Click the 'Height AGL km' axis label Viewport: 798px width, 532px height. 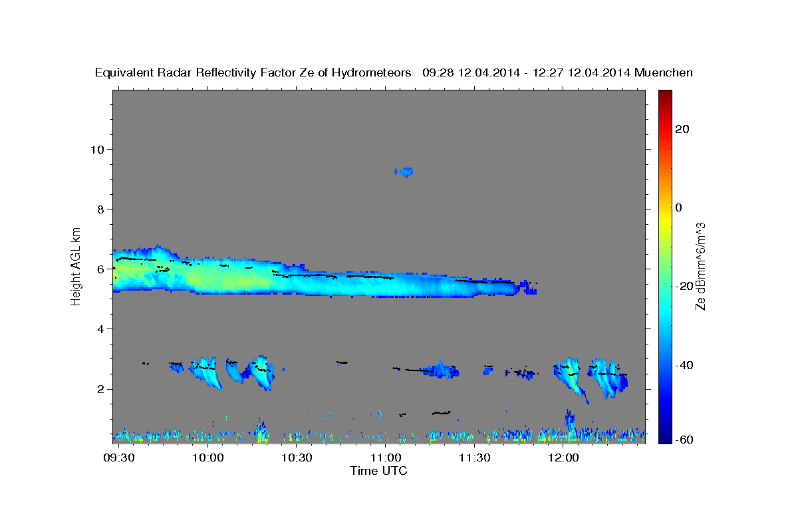(76, 265)
